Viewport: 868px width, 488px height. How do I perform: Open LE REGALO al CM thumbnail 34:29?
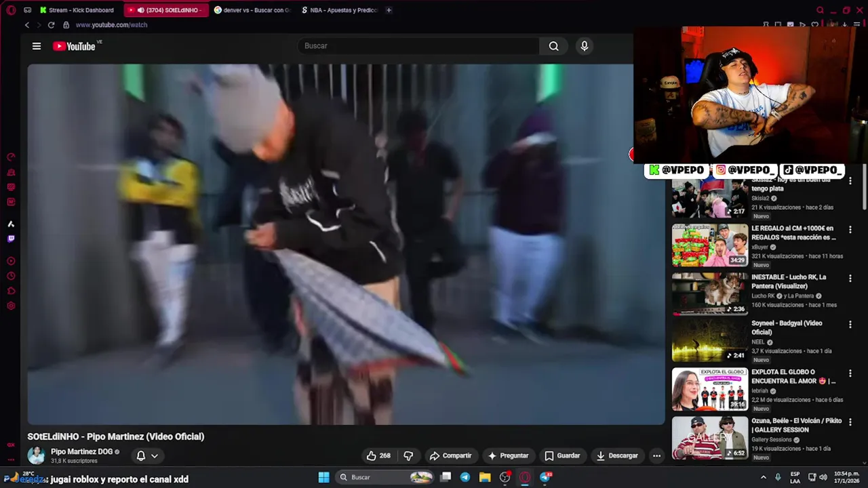(710, 245)
